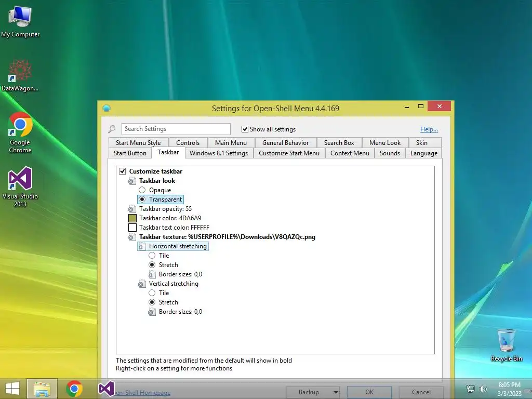Switch to Start Menu Style tab
Viewport: 532px width, 399px height.
pos(138,143)
